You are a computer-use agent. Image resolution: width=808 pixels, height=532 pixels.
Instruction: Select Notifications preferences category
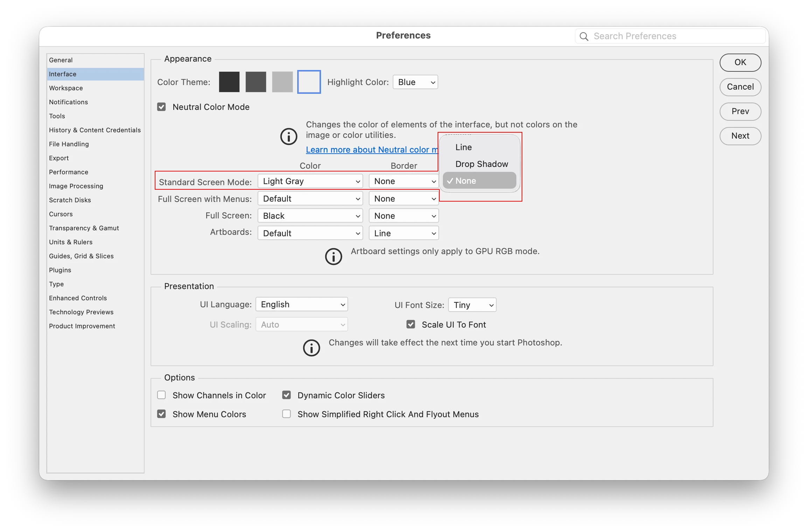click(95, 102)
